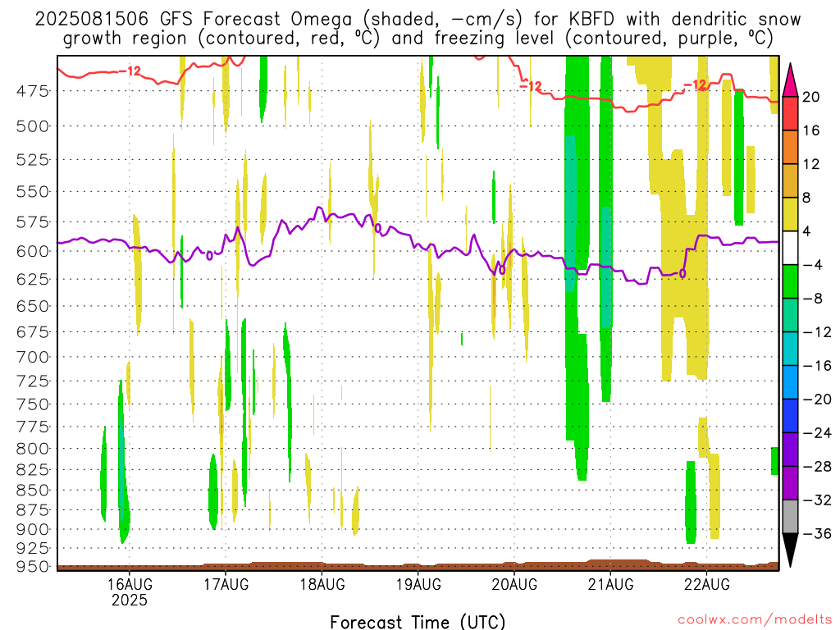Click the pink arrow at colorbar top

click(790, 80)
